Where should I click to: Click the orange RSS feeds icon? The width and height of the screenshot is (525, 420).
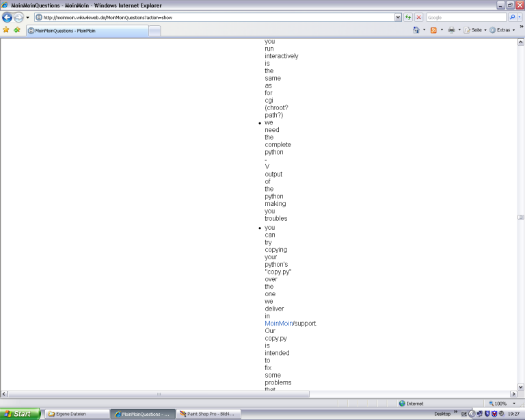tap(433, 30)
